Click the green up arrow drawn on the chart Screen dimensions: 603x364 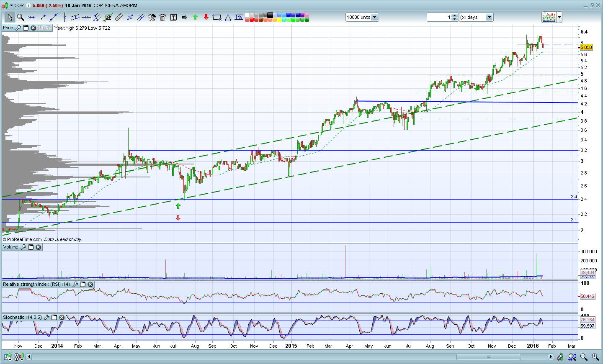[x=178, y=206]
